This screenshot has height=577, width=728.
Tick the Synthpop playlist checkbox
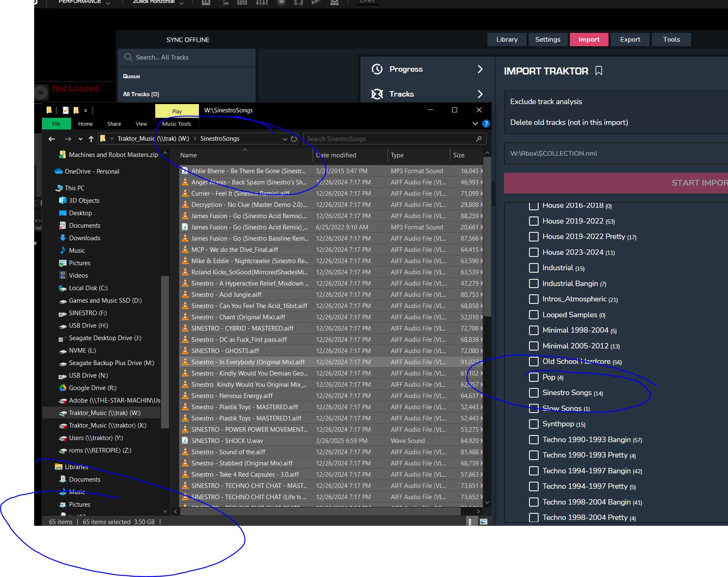[533, 424]
